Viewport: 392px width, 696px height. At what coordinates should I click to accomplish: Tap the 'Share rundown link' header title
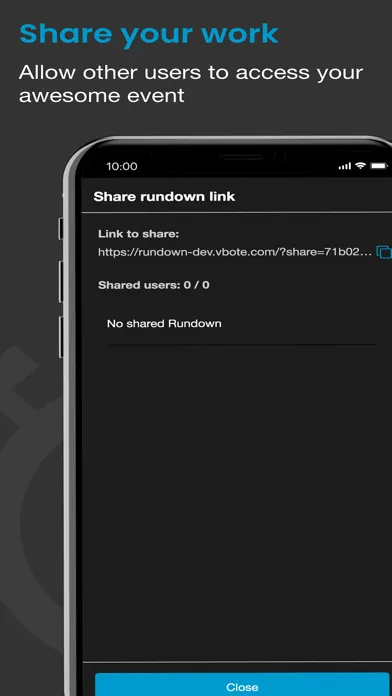point(164,197)
